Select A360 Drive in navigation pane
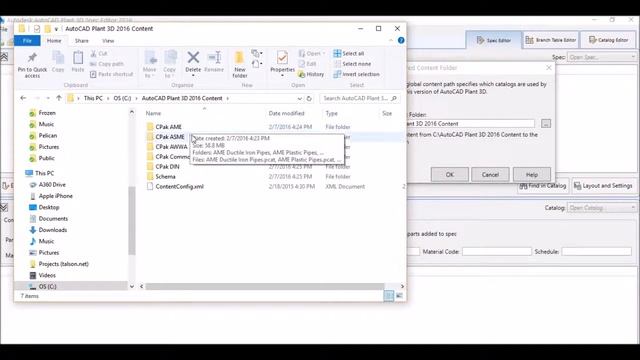The image size is (640, 360). tap(52, 184)
